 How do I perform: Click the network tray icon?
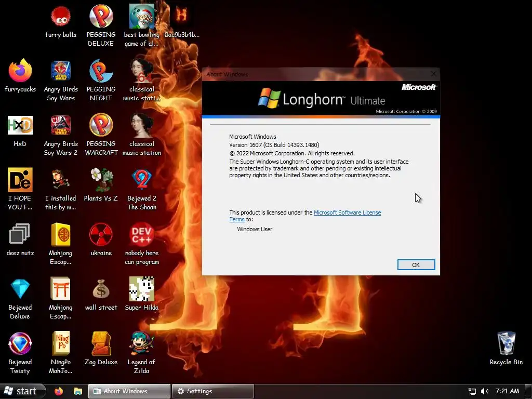(472, 391)
